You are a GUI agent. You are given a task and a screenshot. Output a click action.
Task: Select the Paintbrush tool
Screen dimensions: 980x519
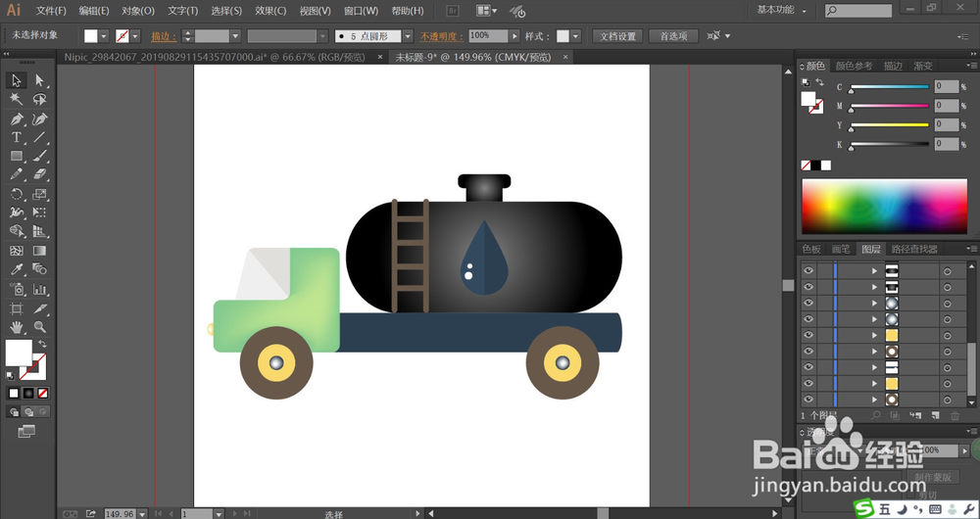pos(39,156)
